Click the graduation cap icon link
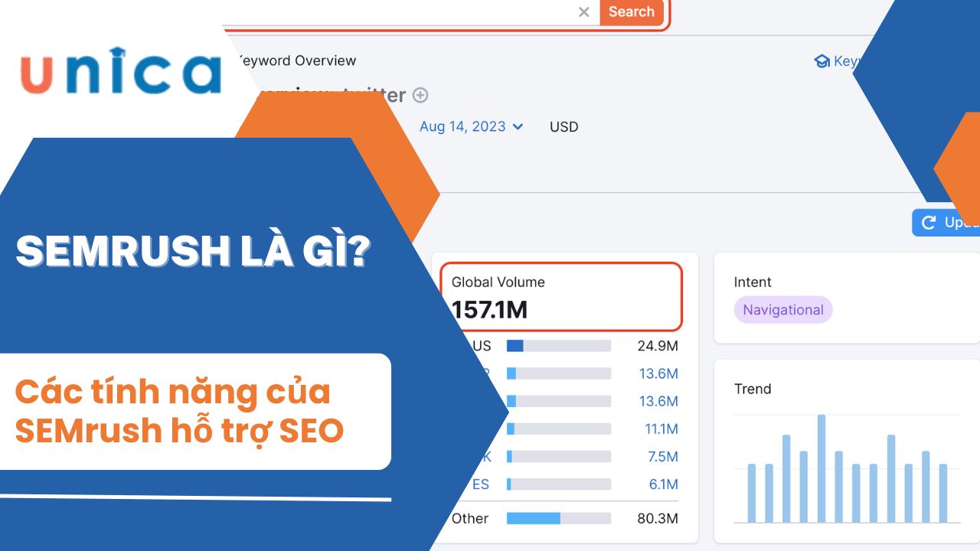Viewport: 980px width, 551px height. point(822,61)
